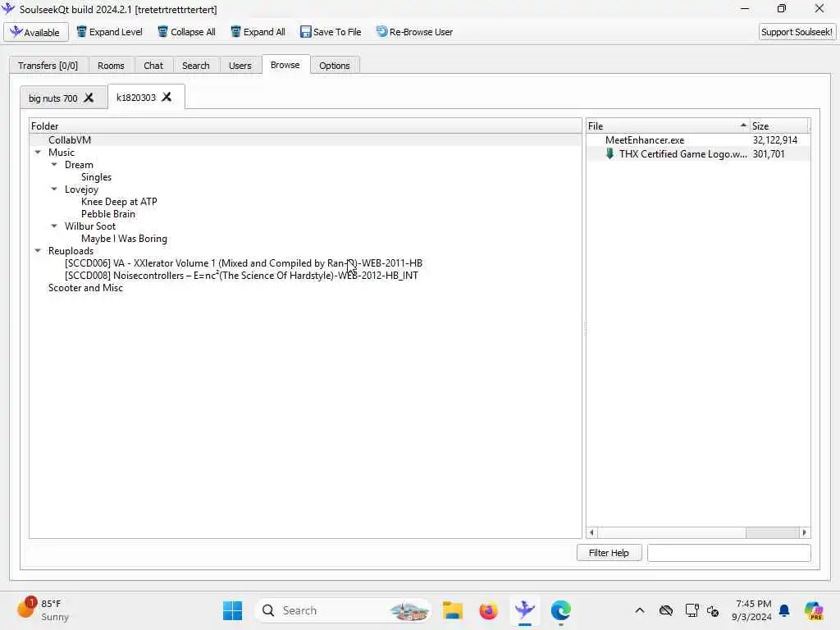Click download arrow icon beside THX file
840x630 pixels.
point(609,153)
